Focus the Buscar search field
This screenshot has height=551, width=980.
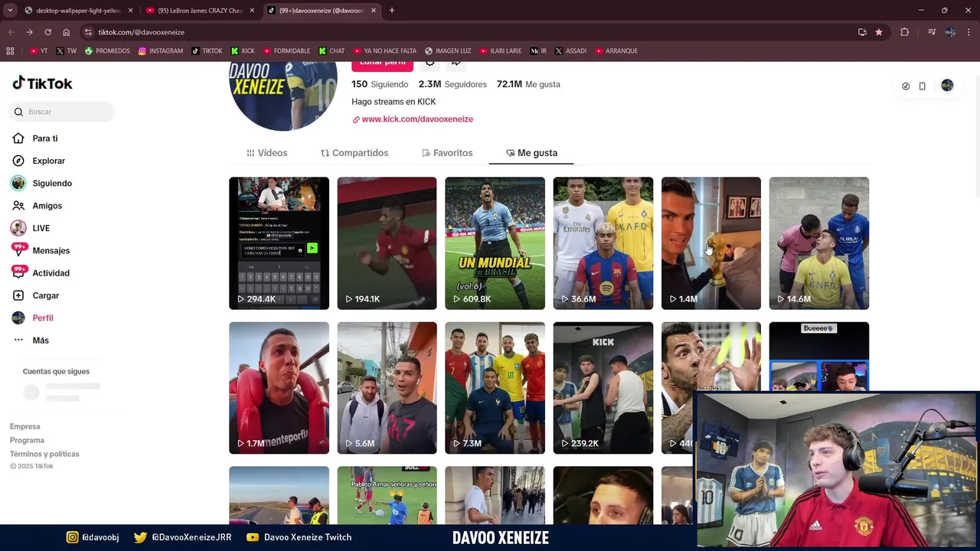(x=62, y=112)
